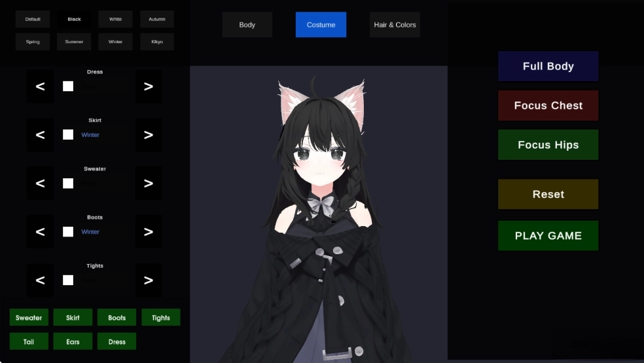Apply the Autumn costume preset
The image size is (644, 363).
pyautogui.click(x=157, y=19)
